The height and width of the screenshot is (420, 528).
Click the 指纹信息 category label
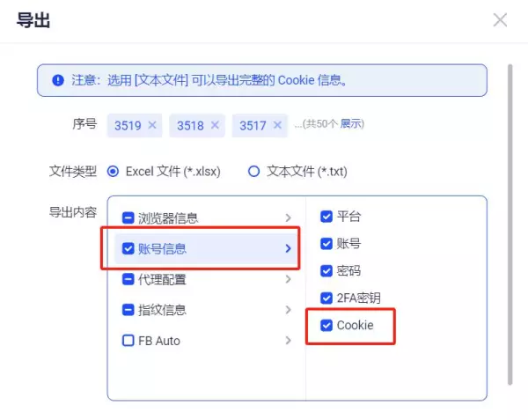(x=162, y=310)
